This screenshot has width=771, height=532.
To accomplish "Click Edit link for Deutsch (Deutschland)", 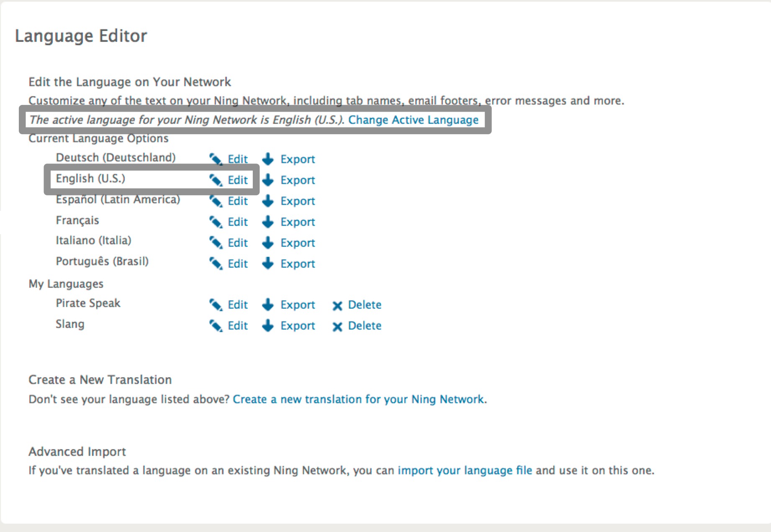I will [238, 159].
